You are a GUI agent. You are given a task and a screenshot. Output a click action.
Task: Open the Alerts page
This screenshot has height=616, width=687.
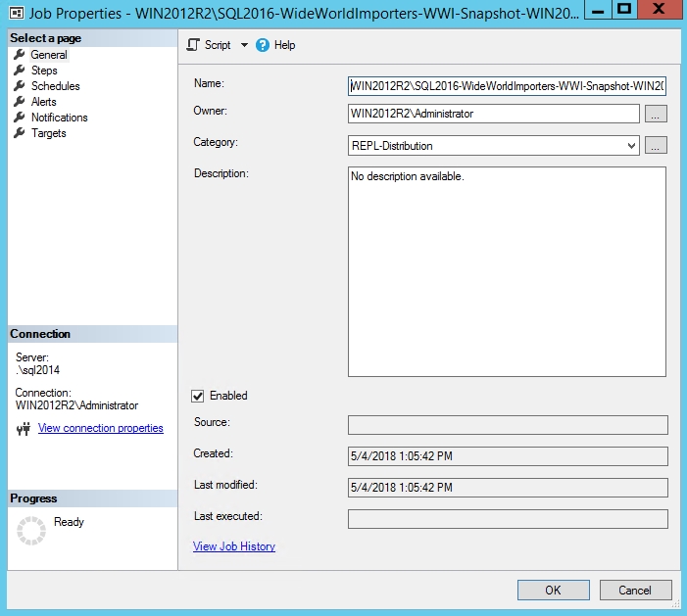44,102
